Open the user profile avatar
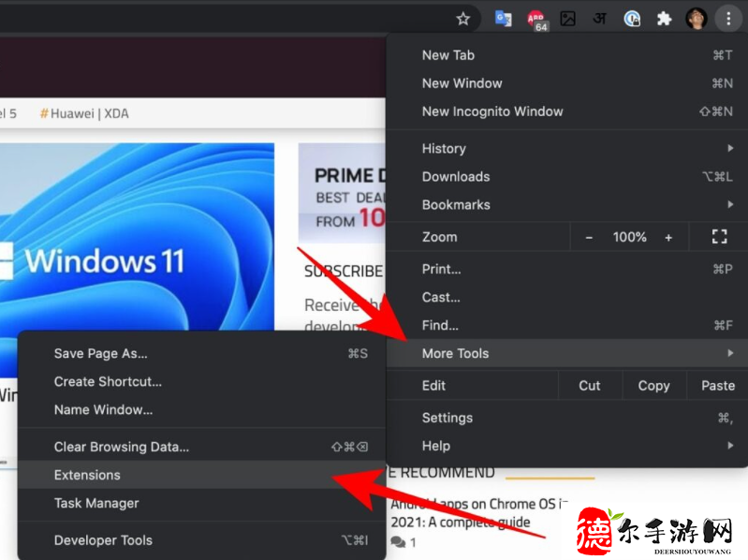Viewport: 748px width, 560px height. 696,19
